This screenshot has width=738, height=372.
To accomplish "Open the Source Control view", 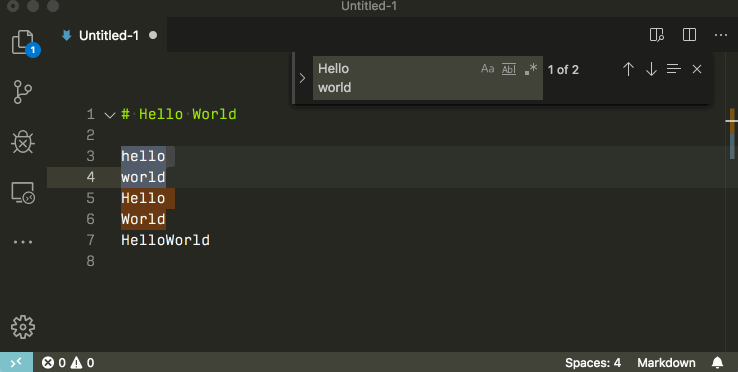I will [x=23, y=92].
